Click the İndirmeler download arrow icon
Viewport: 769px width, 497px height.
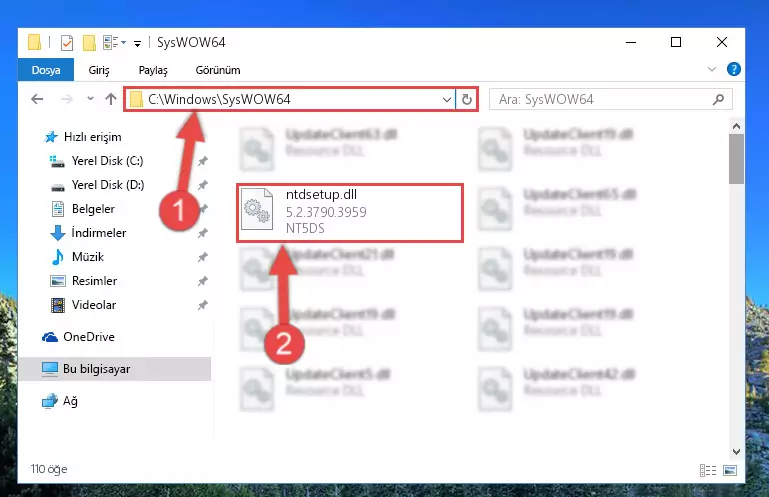(58, 233)
